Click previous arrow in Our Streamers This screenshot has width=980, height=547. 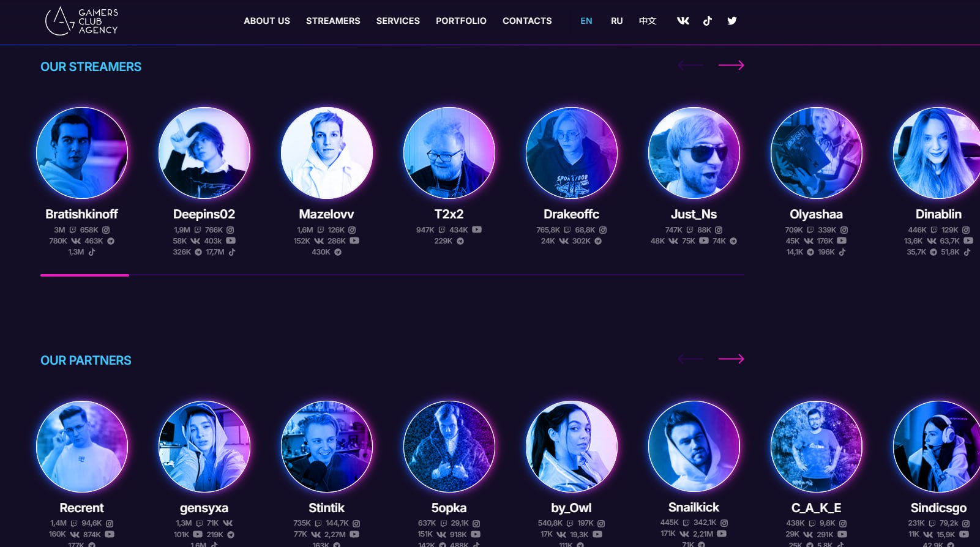tap(690, 65)
